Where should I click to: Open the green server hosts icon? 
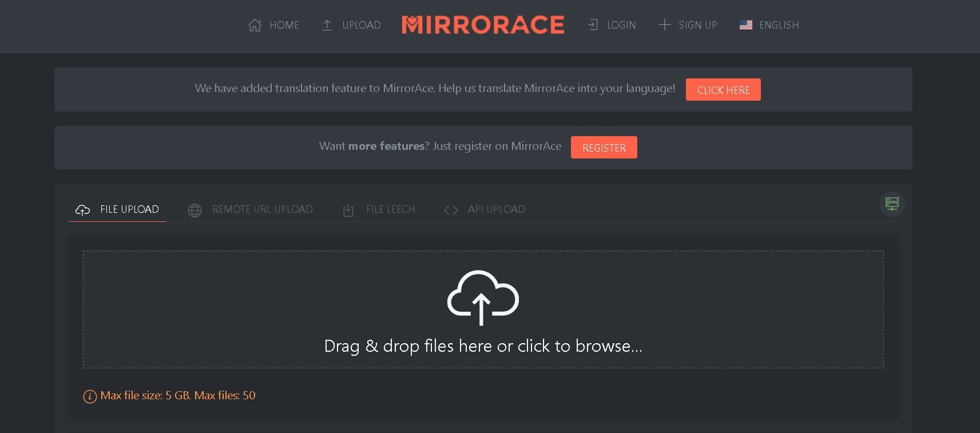pyautogui.click(x=892, y=204)
